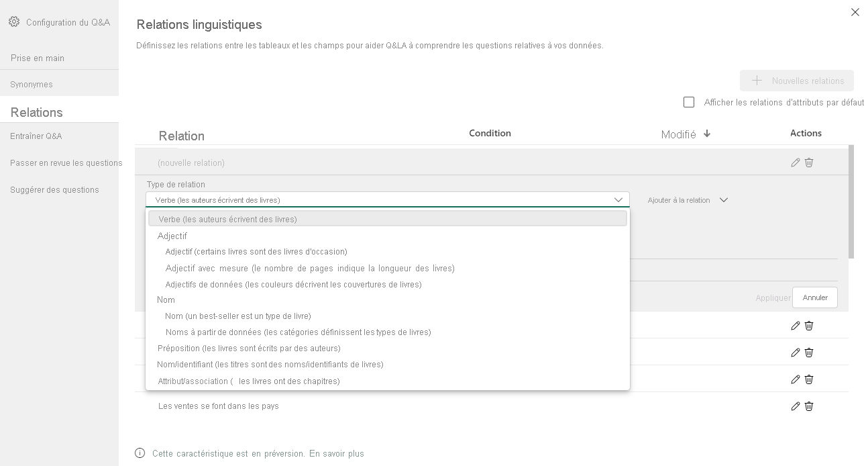Click the 'Adjectif' group heading in the dropdown
868x466 pixels.
click(x=172, y=236)
